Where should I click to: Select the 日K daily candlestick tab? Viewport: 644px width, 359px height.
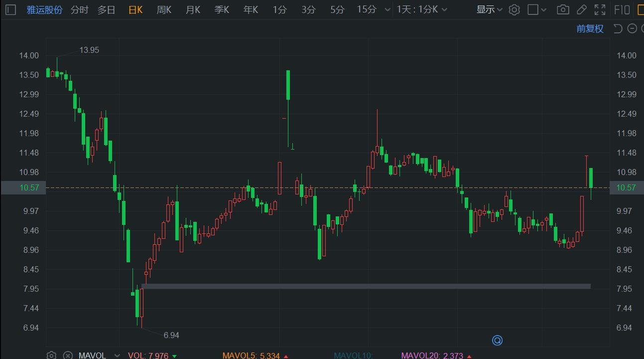coord(135,9)
